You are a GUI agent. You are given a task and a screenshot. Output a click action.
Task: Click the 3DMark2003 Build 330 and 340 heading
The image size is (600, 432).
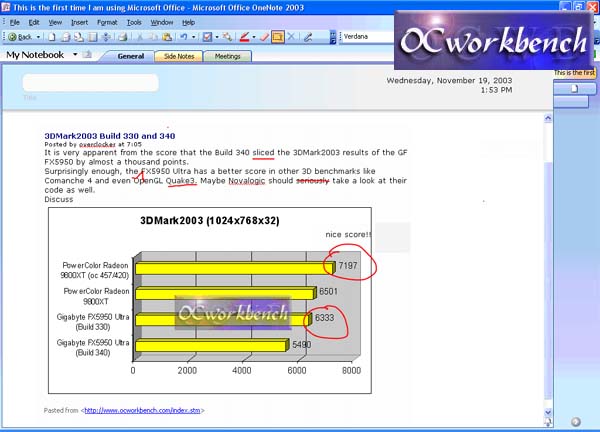pos(110,136)
